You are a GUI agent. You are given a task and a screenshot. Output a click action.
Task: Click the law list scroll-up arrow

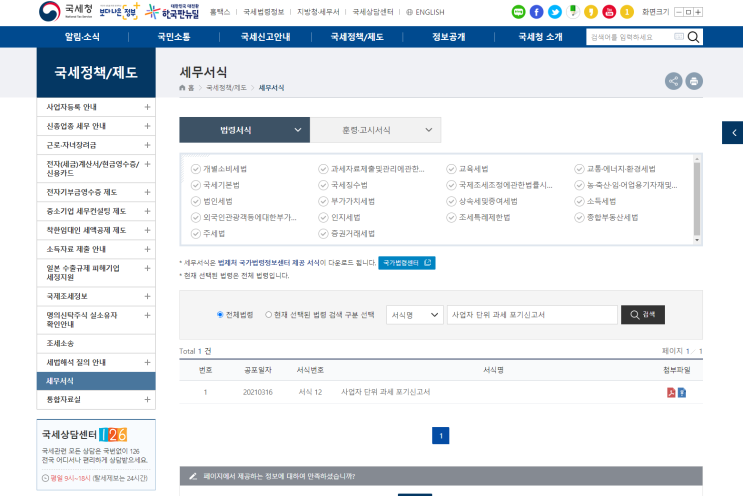click(x=697, y=159)
